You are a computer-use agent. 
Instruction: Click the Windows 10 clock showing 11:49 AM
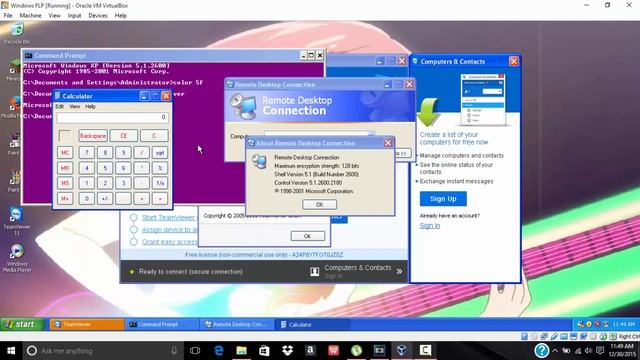[x=622, y=350]
